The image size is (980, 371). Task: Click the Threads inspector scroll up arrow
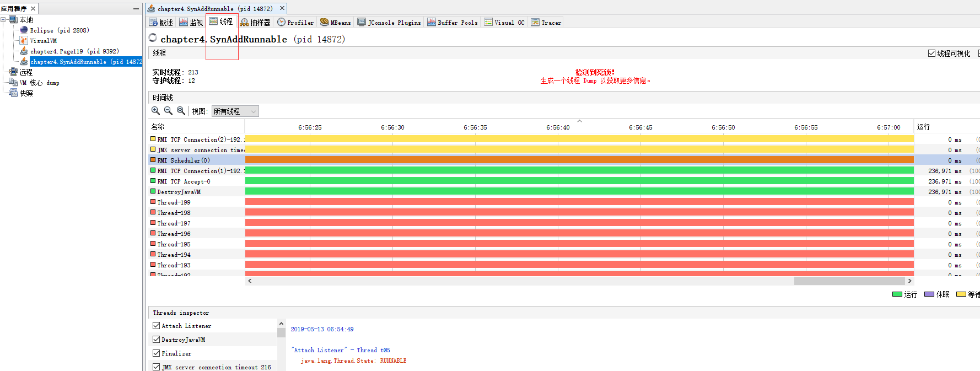coord(281,324)
